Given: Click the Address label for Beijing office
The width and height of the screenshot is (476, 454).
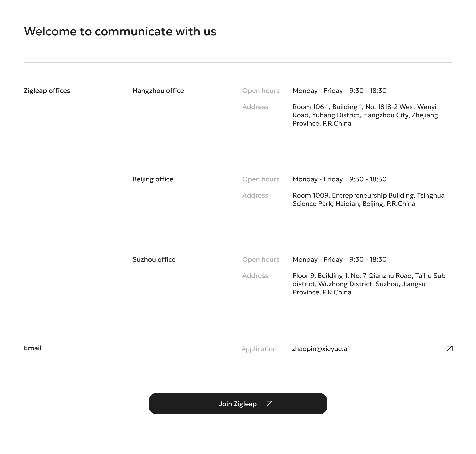Looking at the screenshot, I should [255, 196].
